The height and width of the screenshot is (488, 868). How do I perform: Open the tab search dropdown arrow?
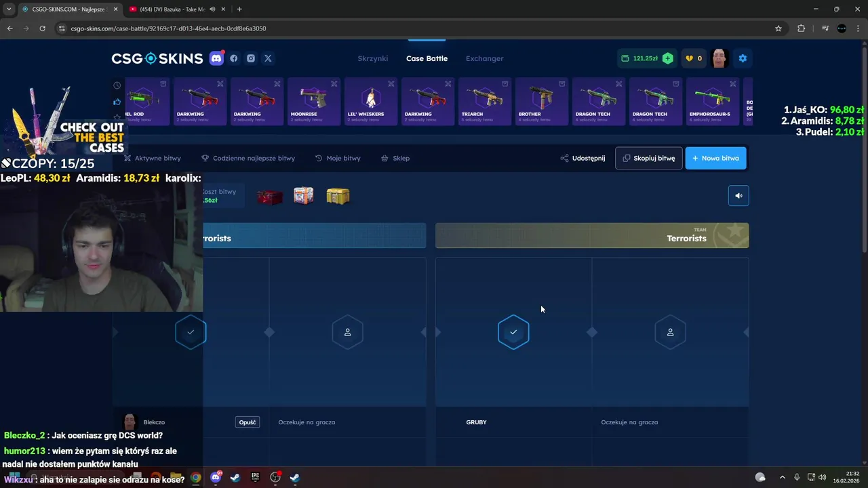coord(9,9)
